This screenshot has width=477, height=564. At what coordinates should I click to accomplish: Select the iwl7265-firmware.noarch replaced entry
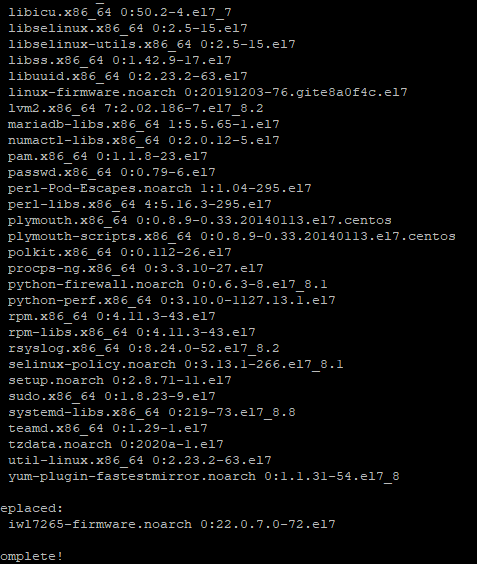click(x=172, y=524)
